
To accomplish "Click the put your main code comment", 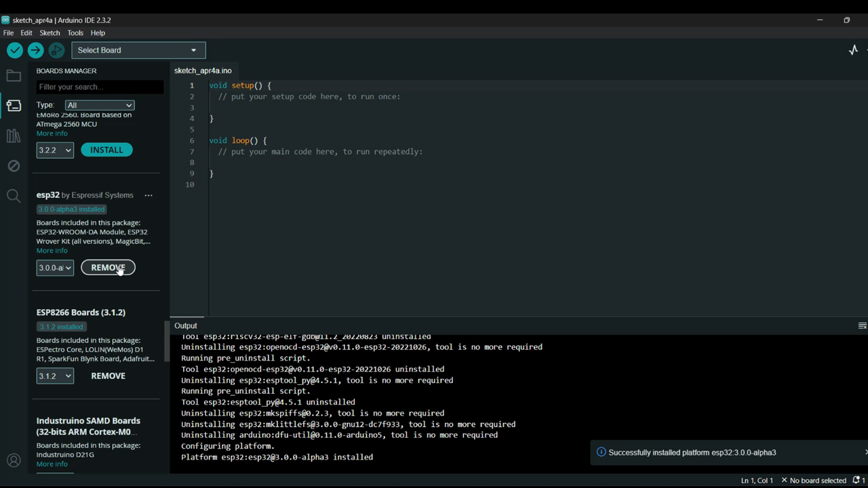I will (x=320, y=152).
